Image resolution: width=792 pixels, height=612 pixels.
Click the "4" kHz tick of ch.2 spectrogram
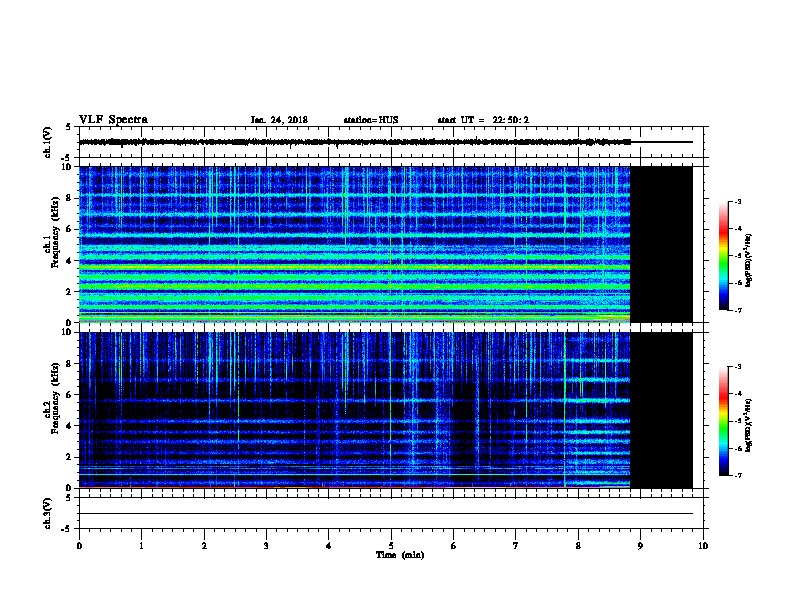(x=69, y=426)
